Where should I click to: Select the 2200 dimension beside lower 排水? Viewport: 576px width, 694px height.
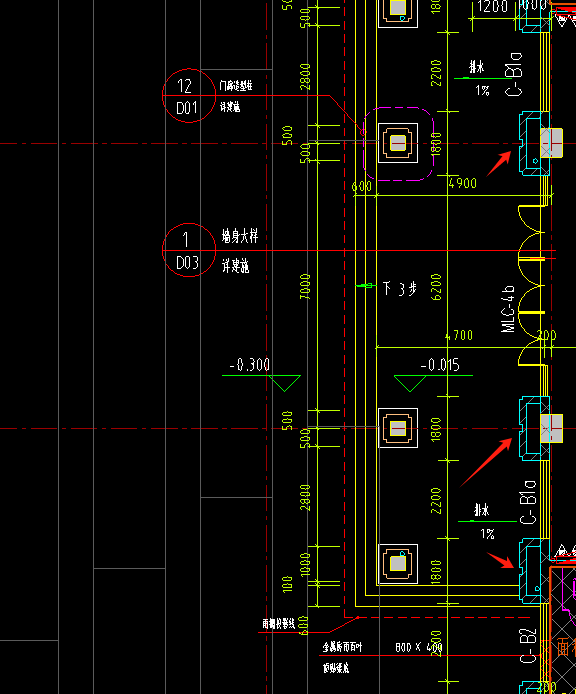pyautogui.click(x=436, y=501)
